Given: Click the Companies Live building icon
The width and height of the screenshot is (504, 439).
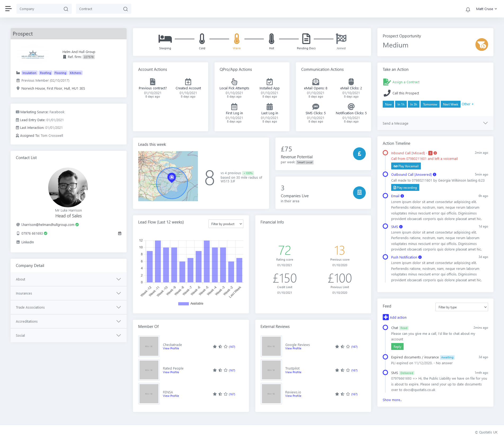Looking at the screenshot, I should click(359, 193).
